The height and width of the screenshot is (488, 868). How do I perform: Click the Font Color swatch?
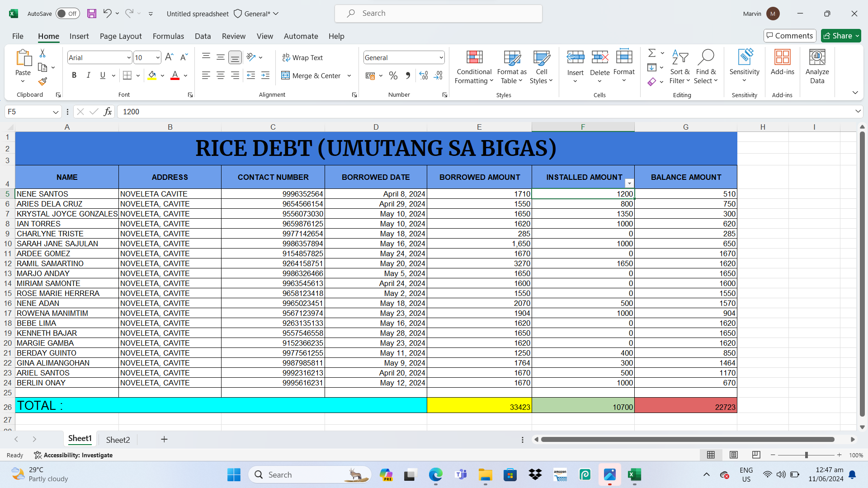pos(175,75)
